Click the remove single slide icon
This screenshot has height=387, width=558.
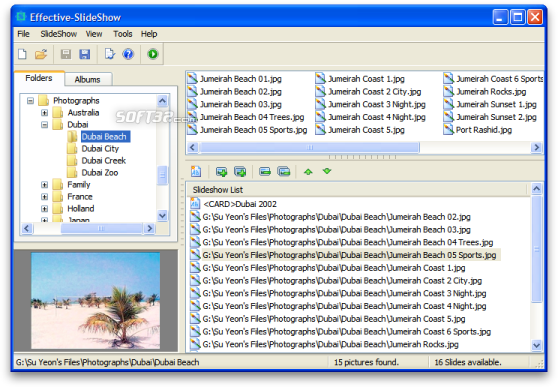(x=265, y=172)
